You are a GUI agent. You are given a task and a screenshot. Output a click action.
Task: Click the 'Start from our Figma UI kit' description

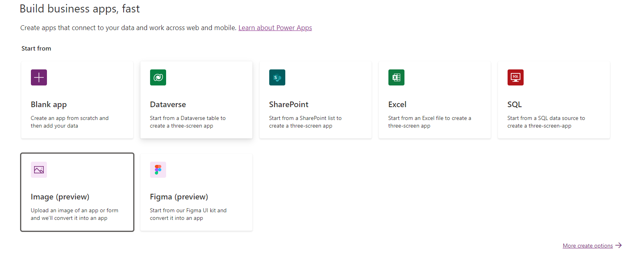coord(188,214)
